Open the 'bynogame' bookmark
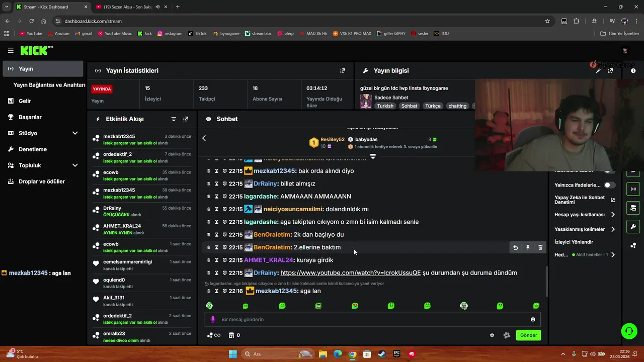This screenshot has width=644, height=362. (x=226, y=34)
